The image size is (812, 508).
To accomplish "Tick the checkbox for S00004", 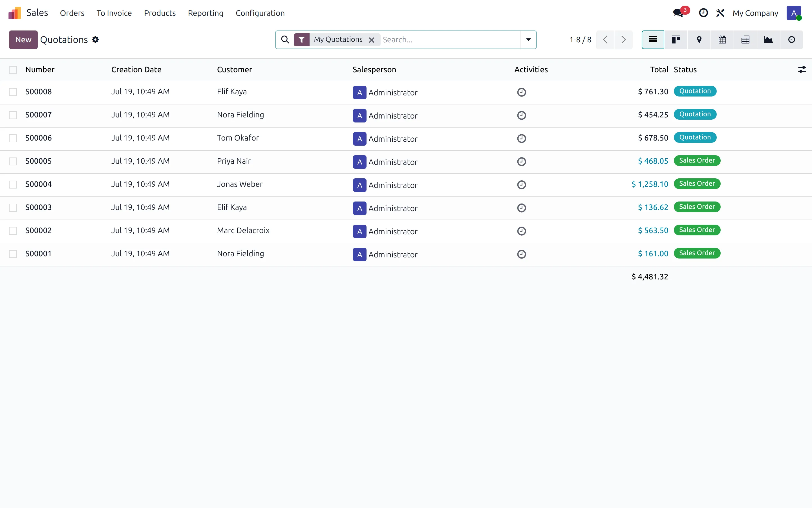I will [13, 185].
